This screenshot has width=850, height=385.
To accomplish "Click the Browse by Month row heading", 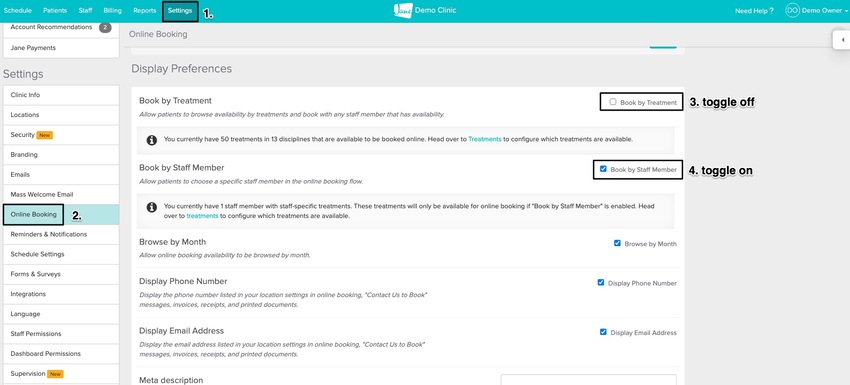I will (172, 242).
